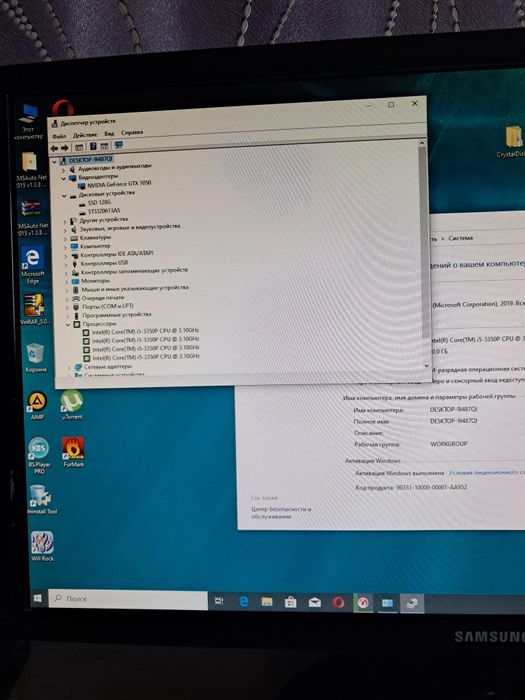
Task: Open the Файл menu
Action: [58, 136]
